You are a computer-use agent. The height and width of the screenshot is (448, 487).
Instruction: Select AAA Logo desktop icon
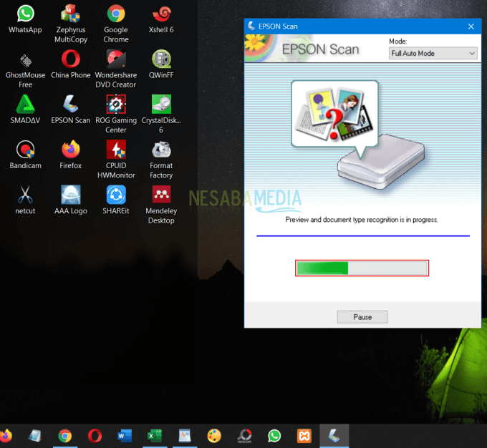(x=70, y=200)
